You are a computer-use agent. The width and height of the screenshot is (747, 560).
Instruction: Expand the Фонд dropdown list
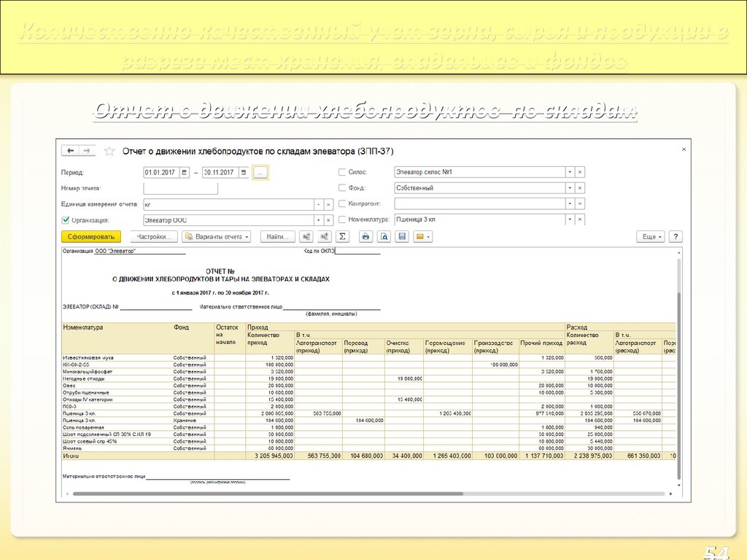[x=569, y=188]
